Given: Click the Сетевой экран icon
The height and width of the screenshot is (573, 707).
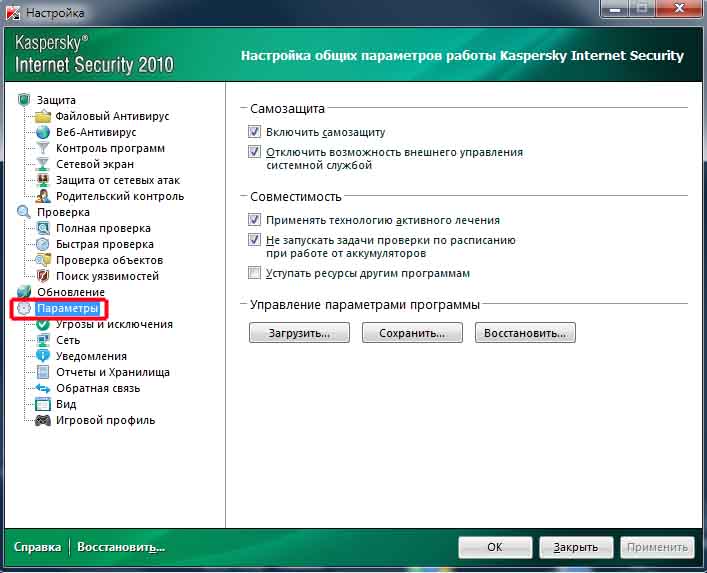Looking at the screenshot, I should 43,164.
